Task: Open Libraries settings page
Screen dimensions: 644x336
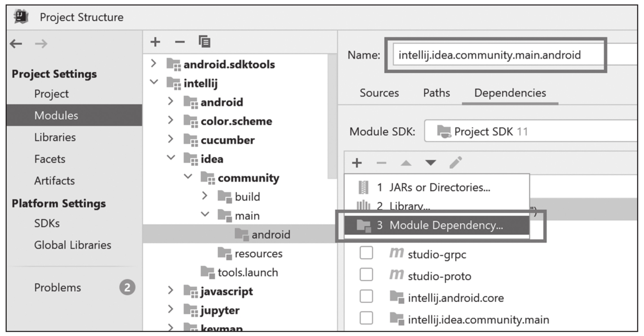Action: (x=55, y=137)
